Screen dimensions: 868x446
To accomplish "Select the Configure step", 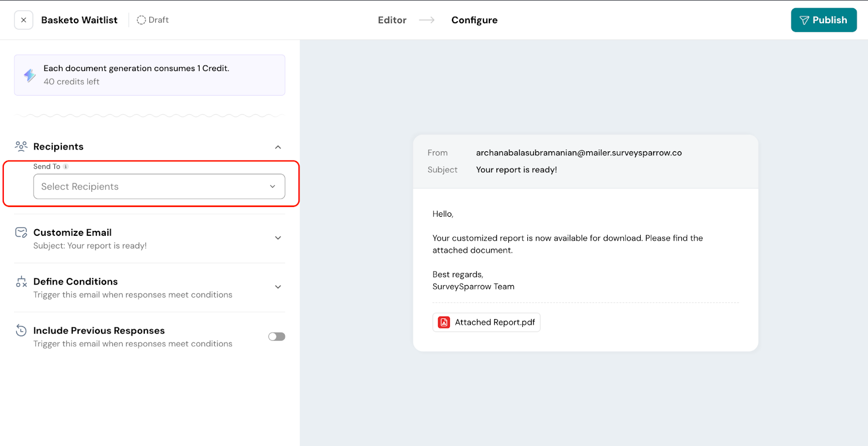I will (x=474, y=20).
